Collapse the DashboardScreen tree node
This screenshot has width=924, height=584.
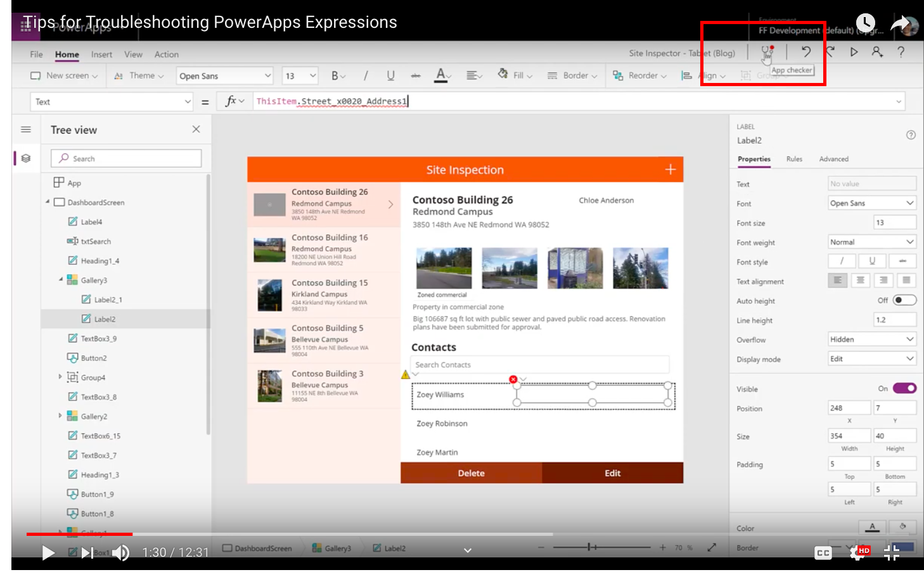click(48, 202)
